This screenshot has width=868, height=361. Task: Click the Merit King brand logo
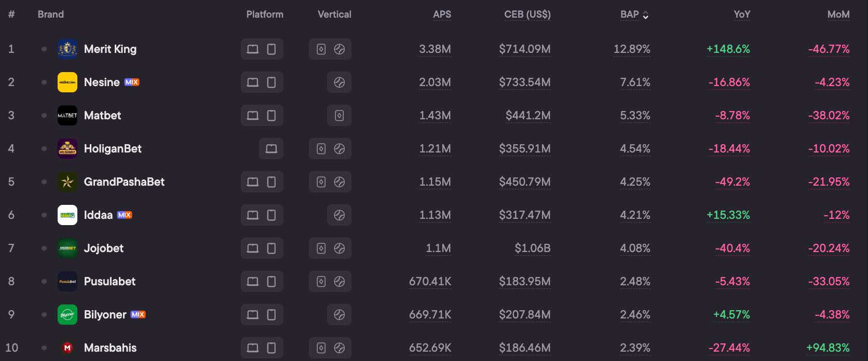67,49
